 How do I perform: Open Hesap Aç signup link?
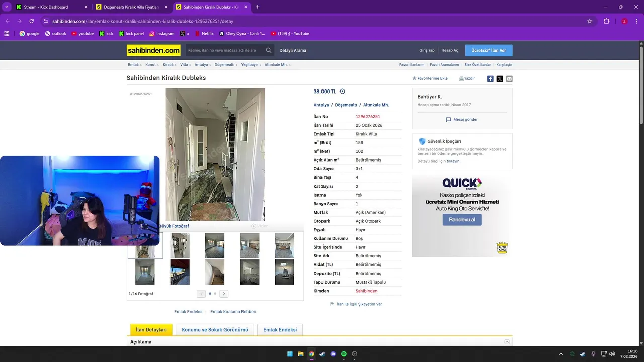(x=450, y=50)
